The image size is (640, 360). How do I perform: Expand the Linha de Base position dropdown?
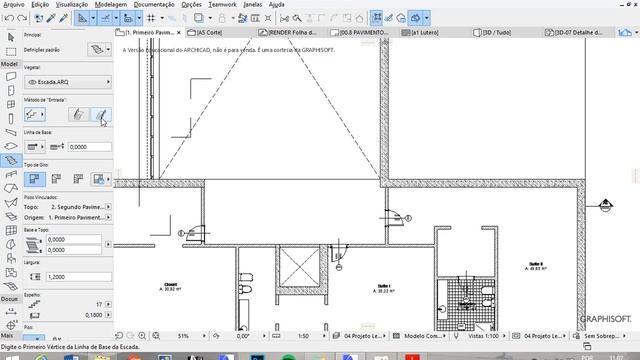(35, 147)
